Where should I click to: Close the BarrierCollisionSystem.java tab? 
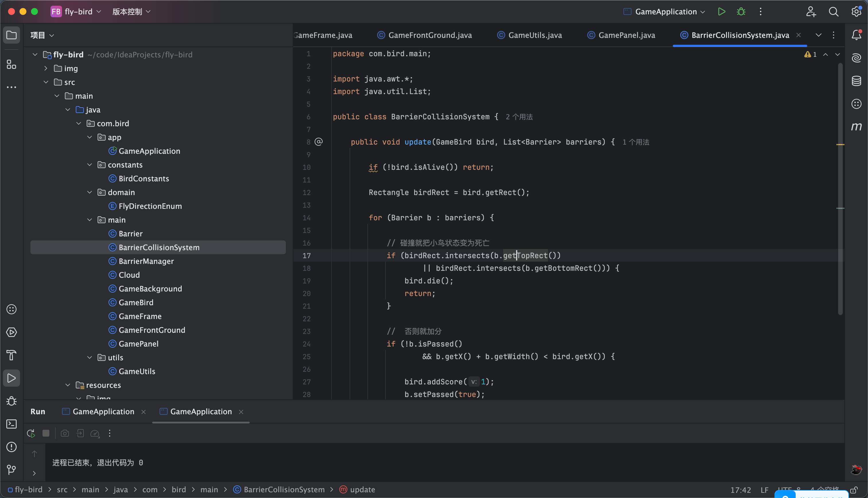[798, 35]
